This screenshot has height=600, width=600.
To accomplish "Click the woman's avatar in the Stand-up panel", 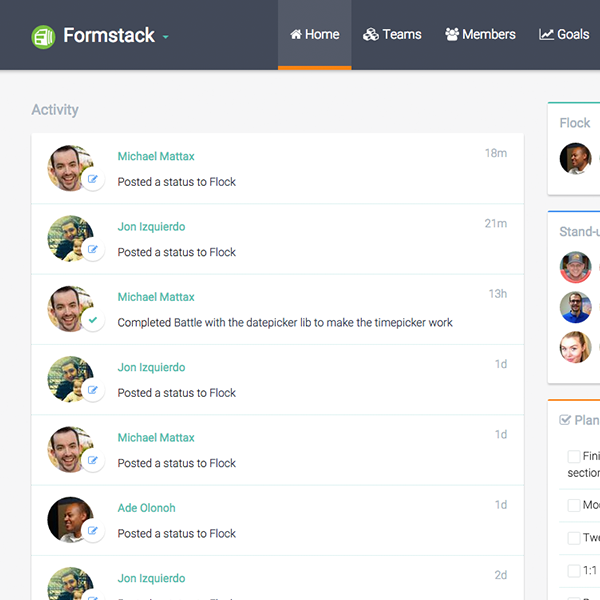I will point(576,347).
